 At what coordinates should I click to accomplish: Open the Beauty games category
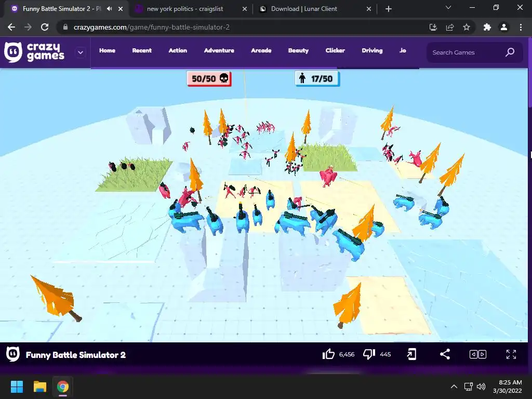tap(298, 50)
